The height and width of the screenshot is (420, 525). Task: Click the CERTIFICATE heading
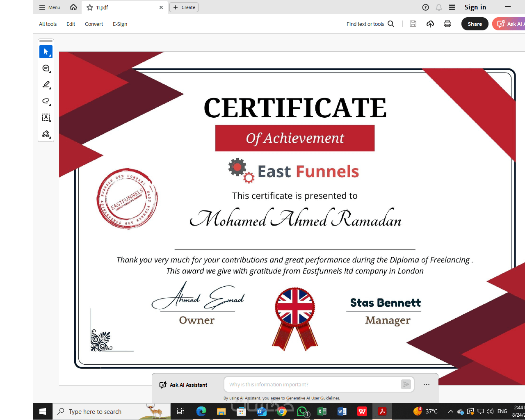pos(295,107)
